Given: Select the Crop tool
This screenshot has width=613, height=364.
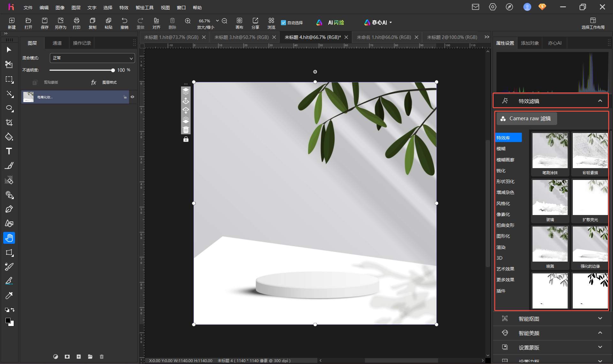Looking at the screenshot, I should 9,123.
